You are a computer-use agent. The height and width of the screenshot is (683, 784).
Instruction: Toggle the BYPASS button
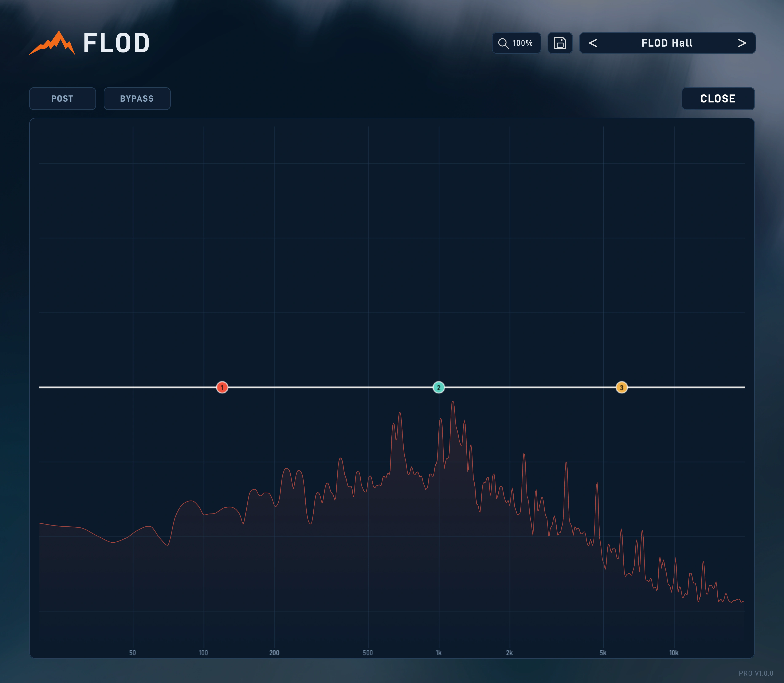pos(137,99)
